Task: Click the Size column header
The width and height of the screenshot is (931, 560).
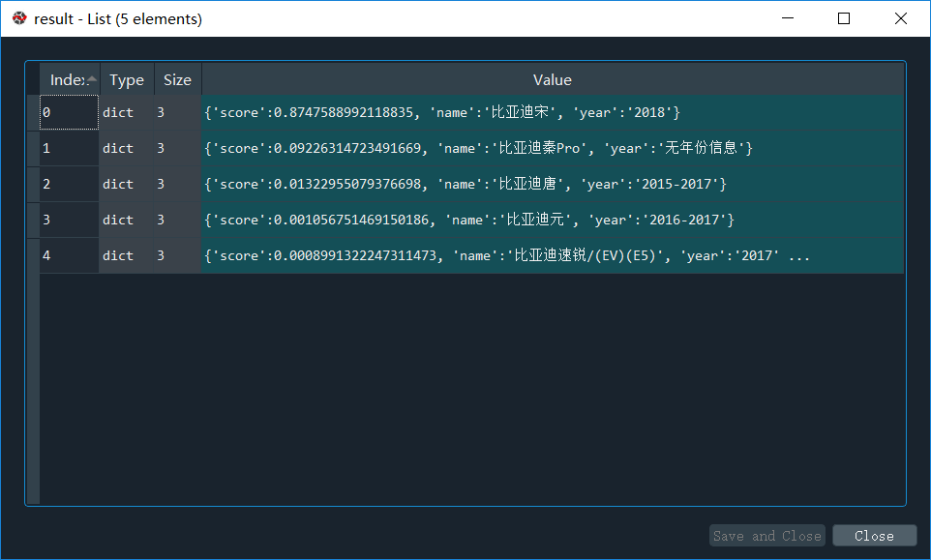Action: click(x=177, y=79)
